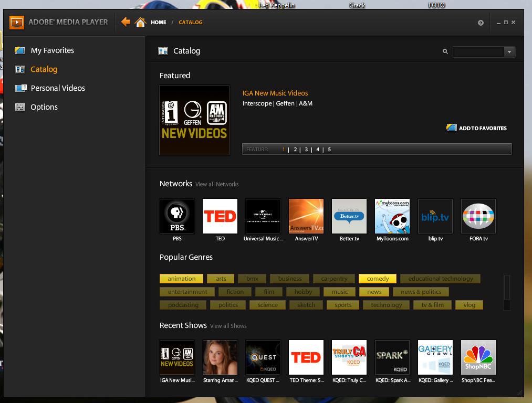532x403 pixels.
Task: Open the help question mark icon
Action: [481, 23]
